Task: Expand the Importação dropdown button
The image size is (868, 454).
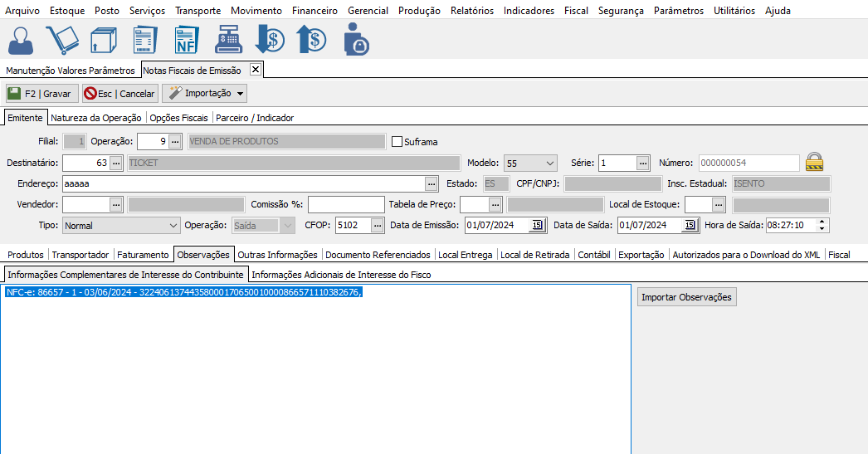Action: (241, 94)
